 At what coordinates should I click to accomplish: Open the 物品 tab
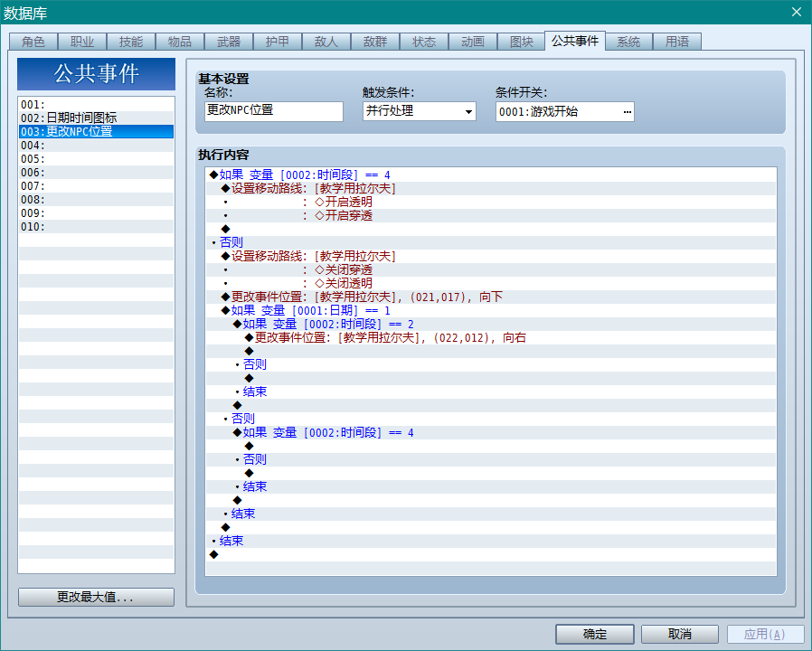click(x=180, y=42)
